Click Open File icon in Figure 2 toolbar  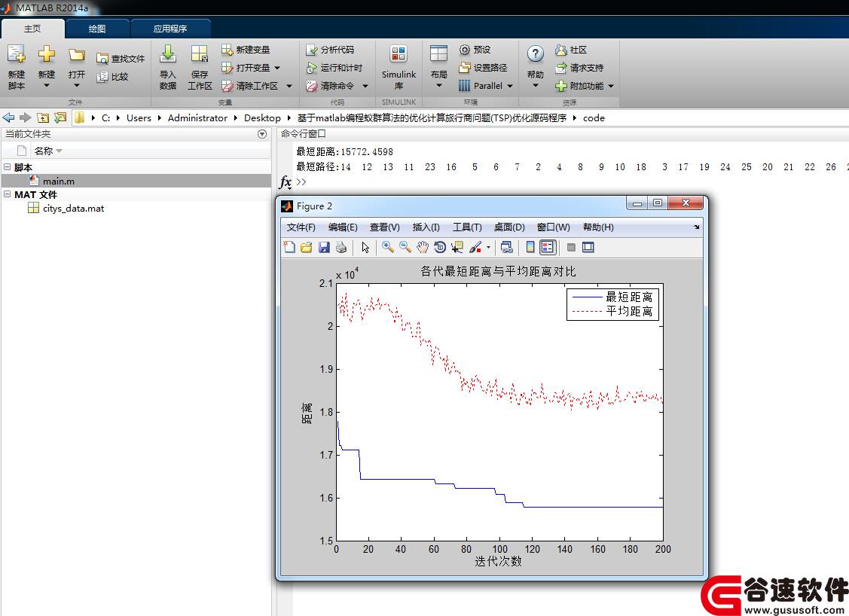click(307, 247)
